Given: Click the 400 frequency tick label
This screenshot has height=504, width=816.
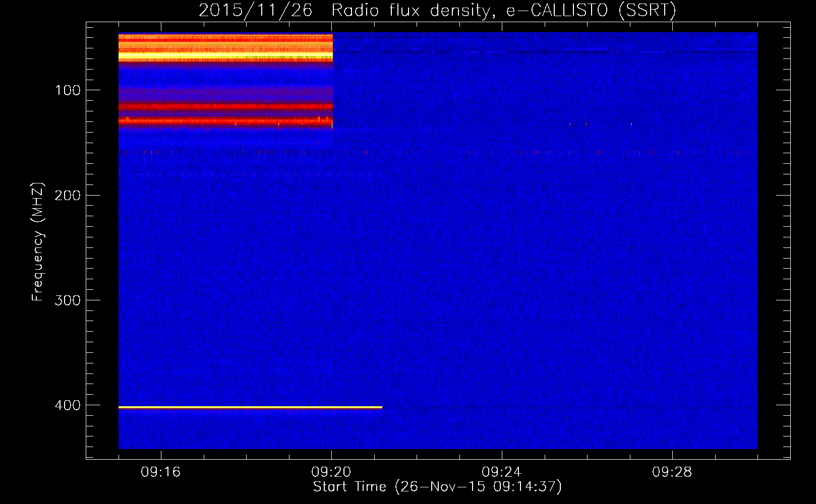Looking at the screenshot, I should [68, 405].
